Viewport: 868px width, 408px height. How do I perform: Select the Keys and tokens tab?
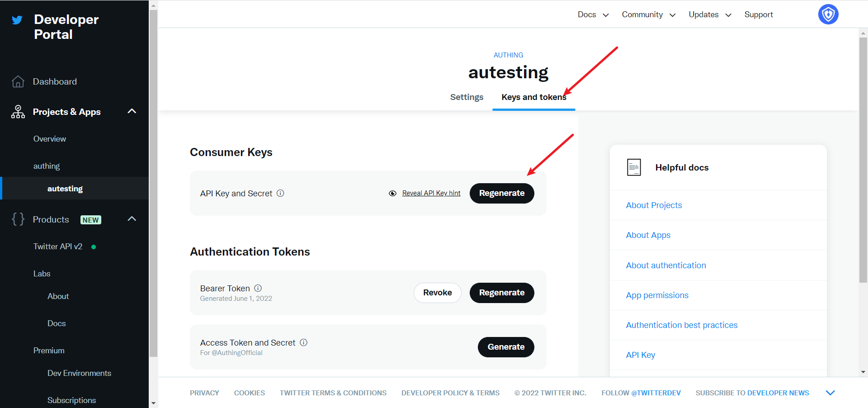point(533,97)
